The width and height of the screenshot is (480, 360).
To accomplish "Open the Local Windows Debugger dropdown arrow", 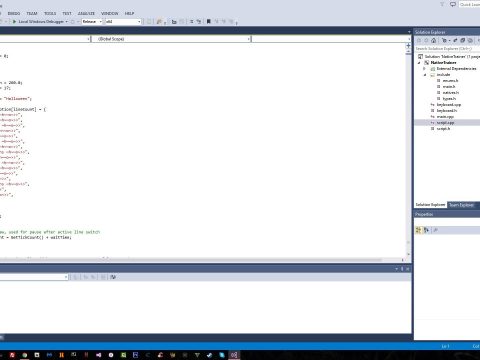I will click(67, 22).
